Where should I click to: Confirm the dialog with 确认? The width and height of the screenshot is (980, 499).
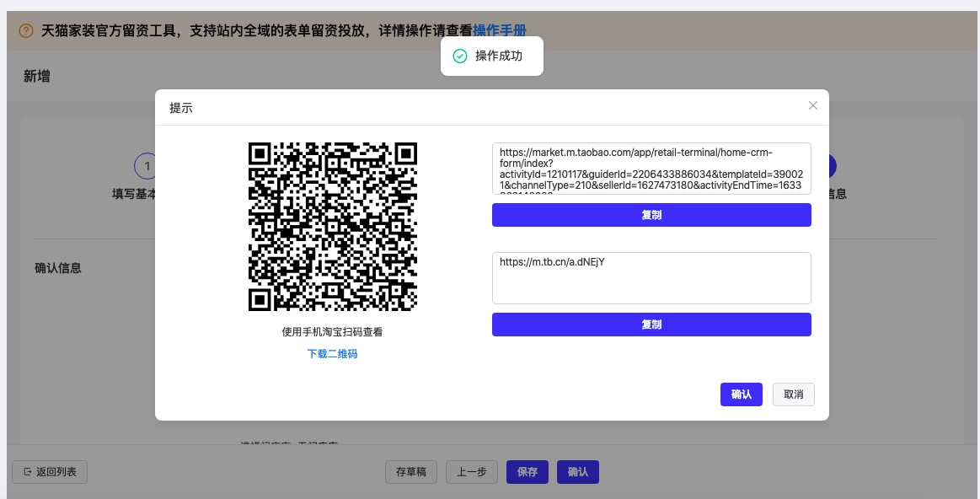point(742,394)
